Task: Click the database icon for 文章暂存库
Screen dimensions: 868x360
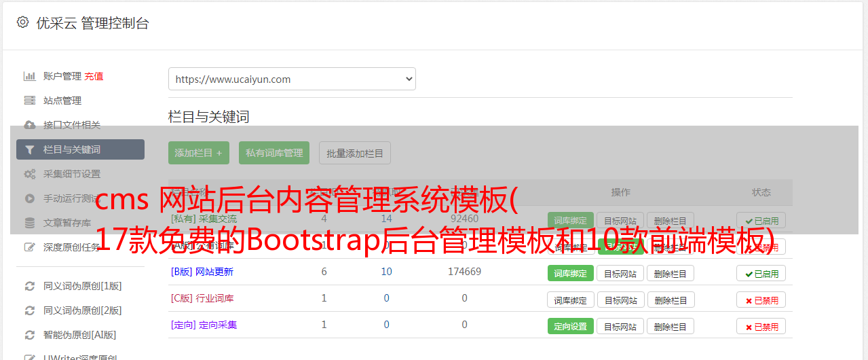Action: point(29,223)
